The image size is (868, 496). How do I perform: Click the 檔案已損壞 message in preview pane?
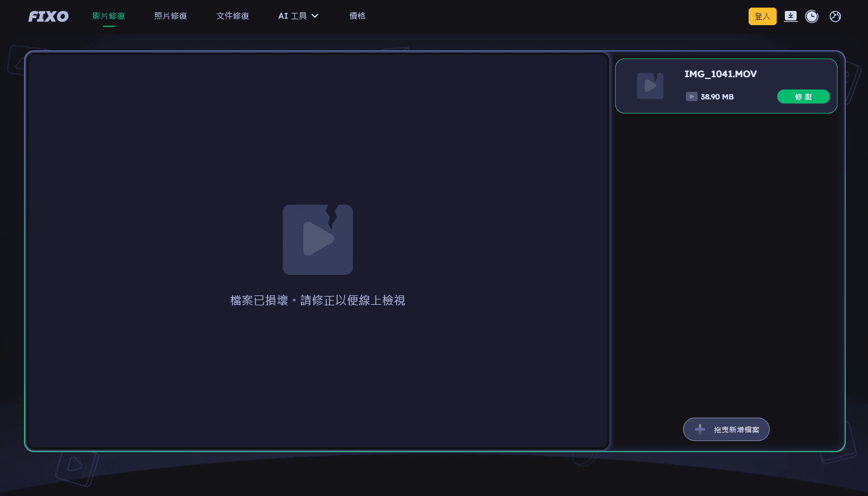(318, 300)
